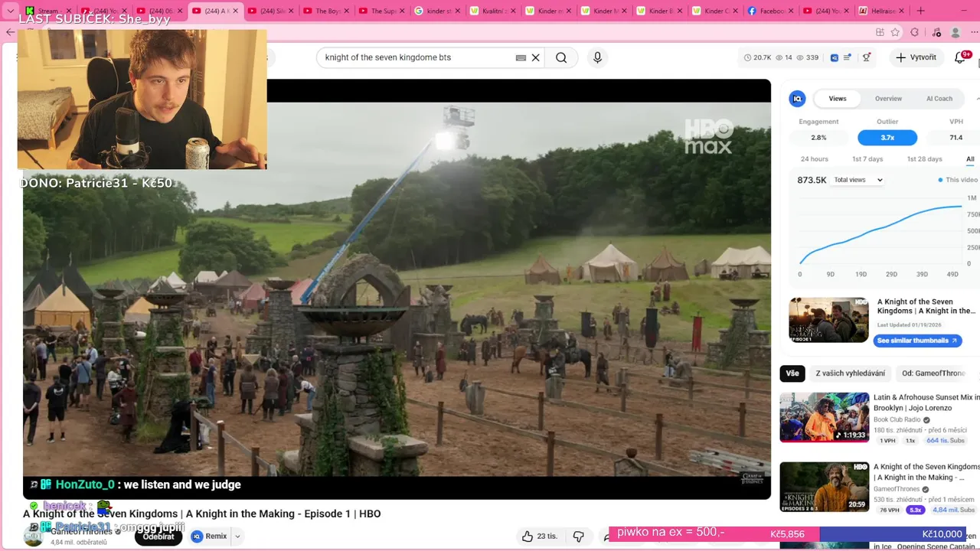Switch to vidIQ AI Coach tab

(x=939, y=99)
